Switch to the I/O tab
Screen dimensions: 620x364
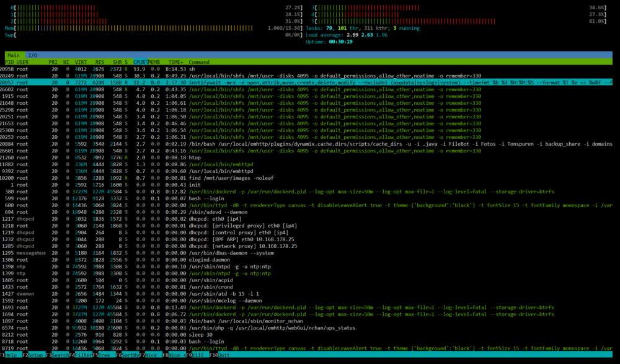(x=33, y=55)
